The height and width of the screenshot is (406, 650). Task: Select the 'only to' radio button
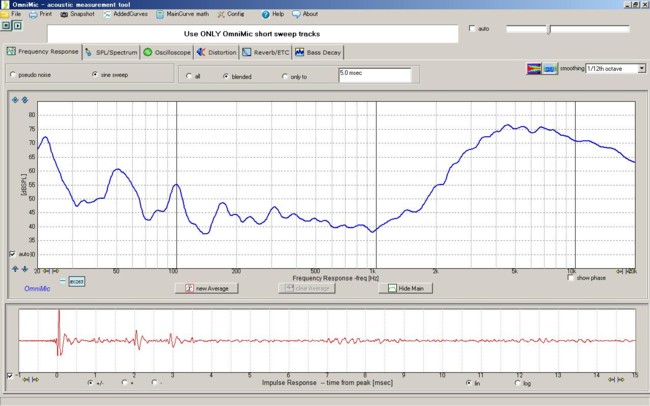pos(284,76)
